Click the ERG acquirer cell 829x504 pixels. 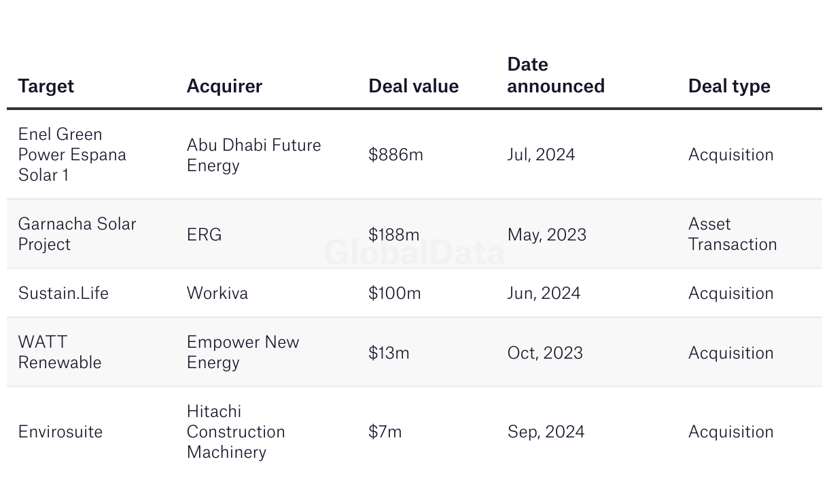(205, 234)
